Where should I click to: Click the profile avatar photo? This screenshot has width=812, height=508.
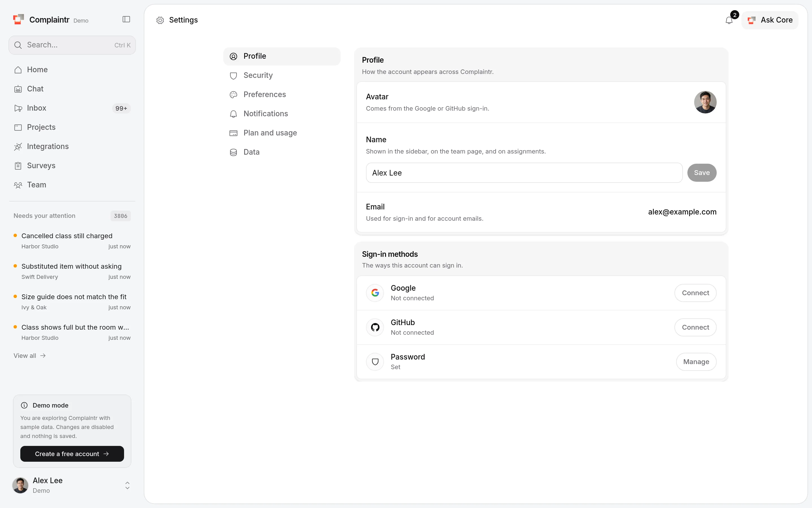tap(705, 102)
